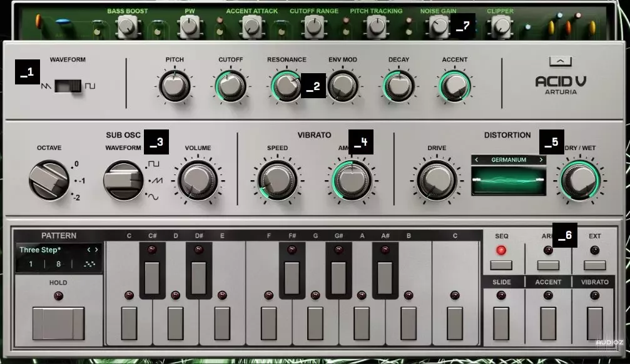Click the G key button

tap(315, 323)
